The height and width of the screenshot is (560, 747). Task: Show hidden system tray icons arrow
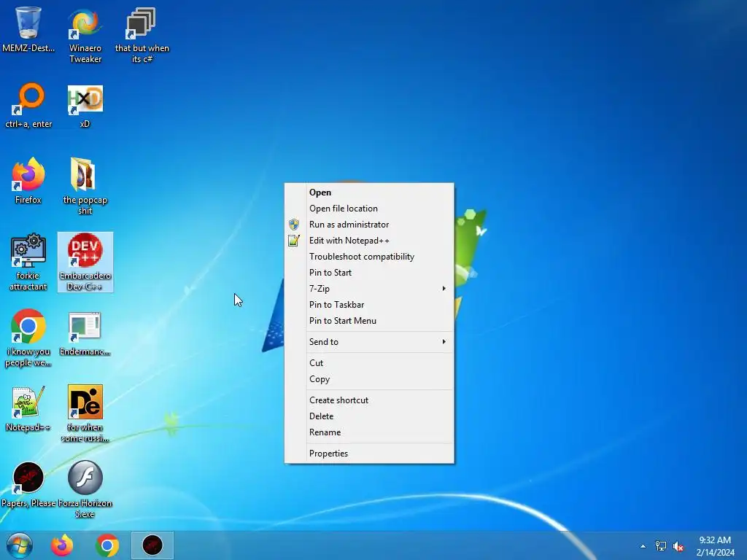click(x=643, y=546)
